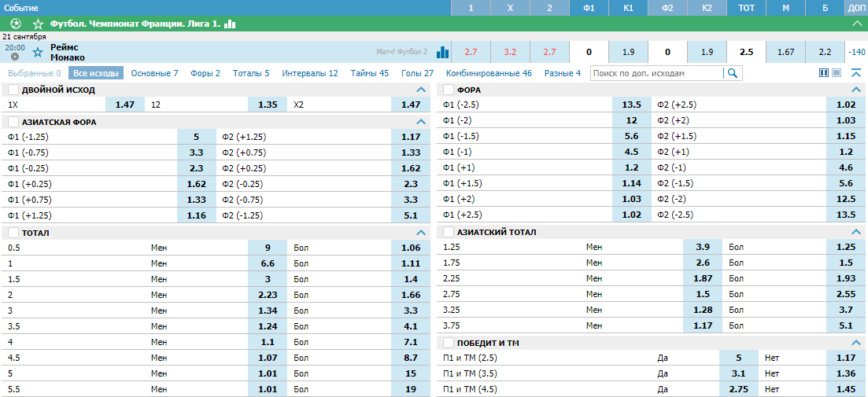Open the Голы 27 tab
Image resolution: width=868 pixels, height=397 pixels.
pos(417,73)
